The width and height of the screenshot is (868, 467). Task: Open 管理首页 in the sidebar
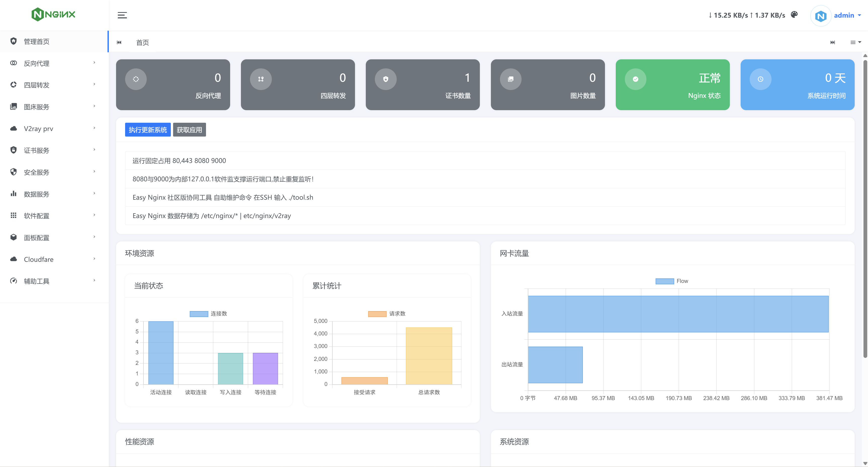tap(54, 41)
